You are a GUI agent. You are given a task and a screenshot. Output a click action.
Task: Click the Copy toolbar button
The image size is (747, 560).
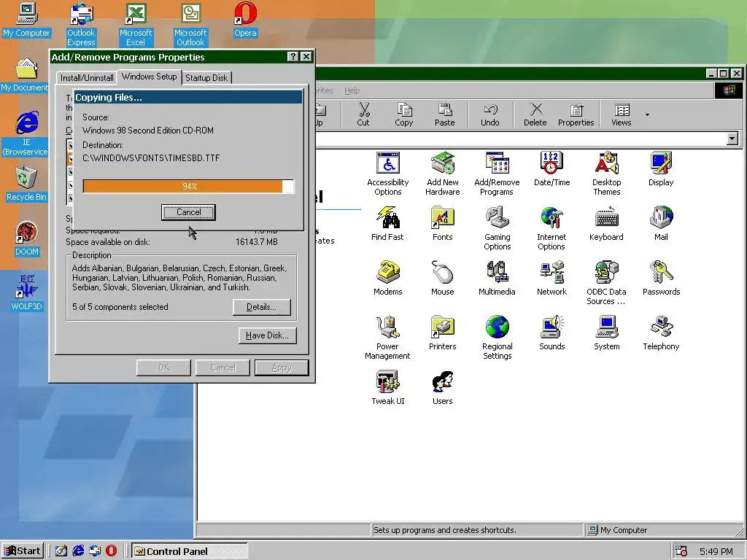click(x=404, y=114)
